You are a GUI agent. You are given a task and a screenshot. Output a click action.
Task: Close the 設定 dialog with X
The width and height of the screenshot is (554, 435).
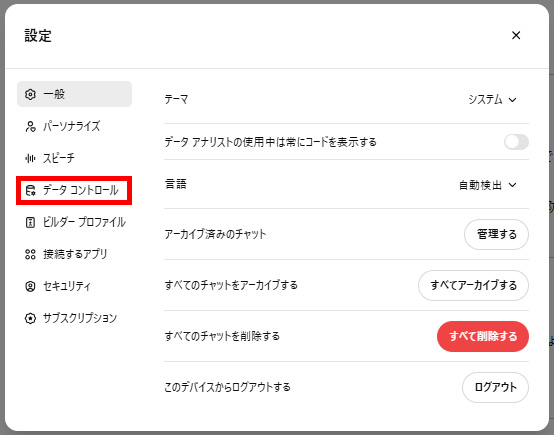pyautogui.click(x=516, y=35)
